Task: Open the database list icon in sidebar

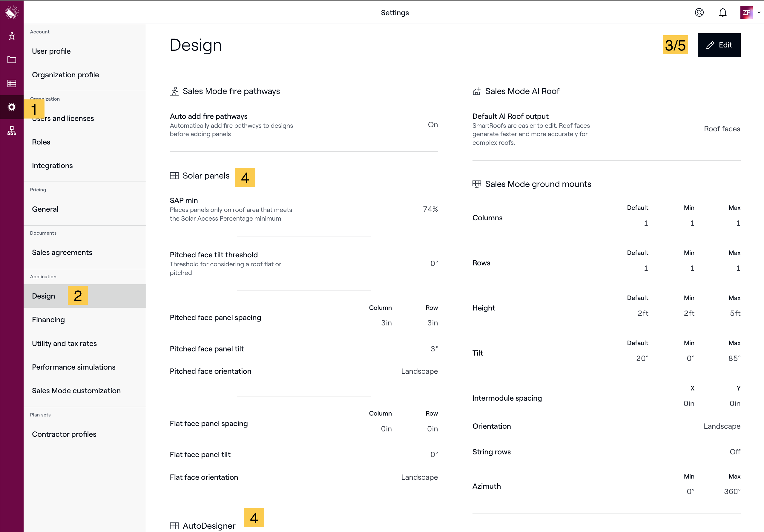Action: click(12, 83)
